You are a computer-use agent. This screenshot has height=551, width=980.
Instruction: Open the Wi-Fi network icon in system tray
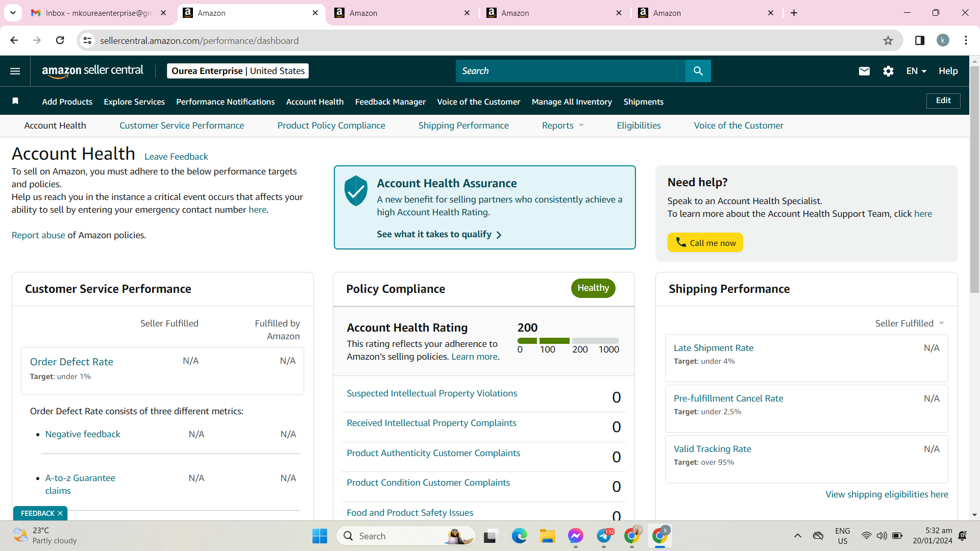point(866,536)
